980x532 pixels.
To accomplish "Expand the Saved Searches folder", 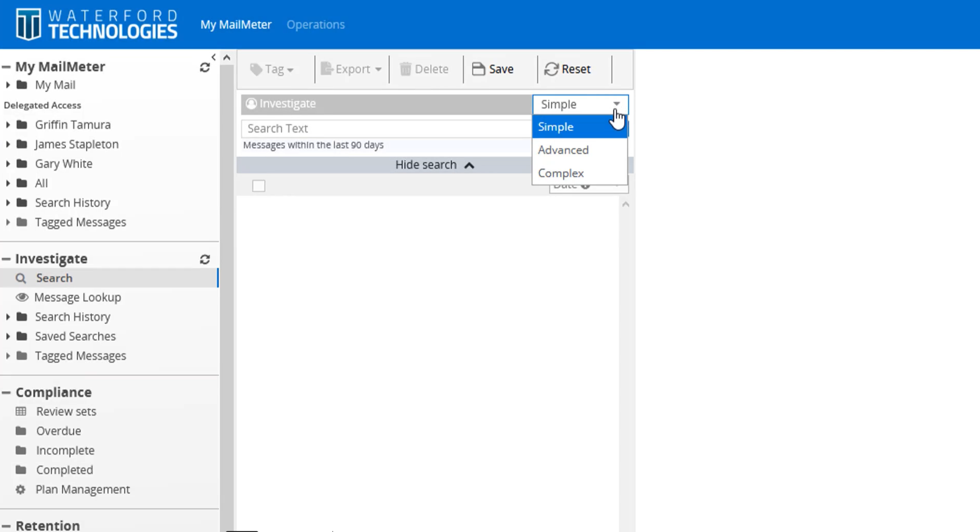I will [8, 336].
